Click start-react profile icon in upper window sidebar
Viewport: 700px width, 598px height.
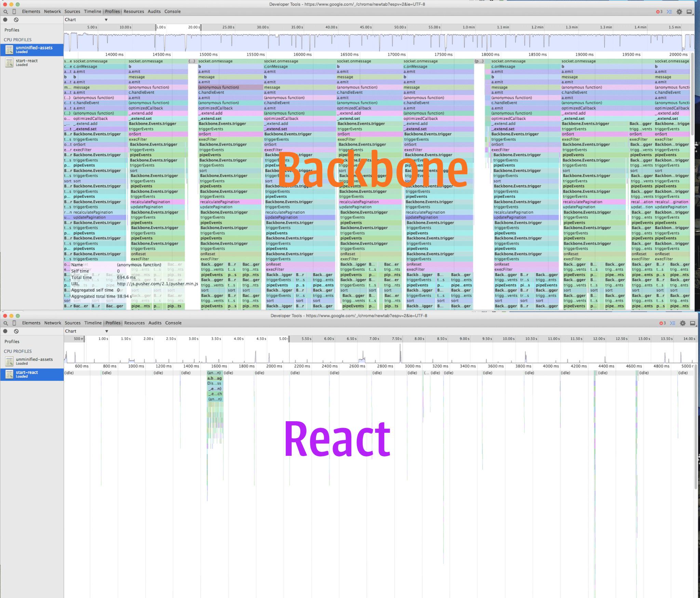pos(9,63)
